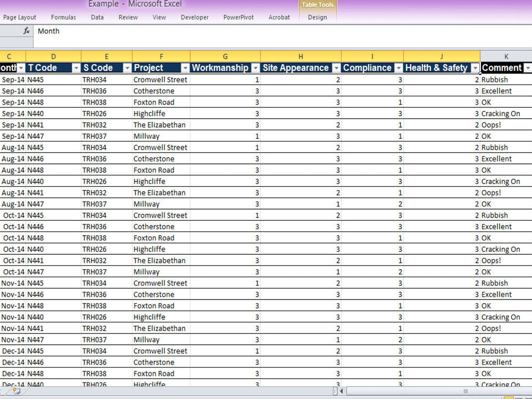Open the Acrobat tab
The image size is (532, 399).
click(x=279, y=18)
